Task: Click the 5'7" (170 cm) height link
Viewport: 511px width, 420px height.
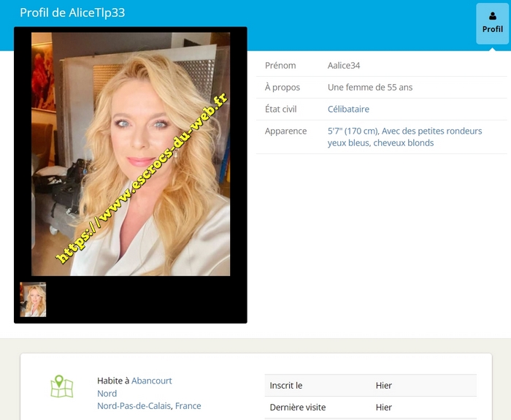Action: pos(353,131)
